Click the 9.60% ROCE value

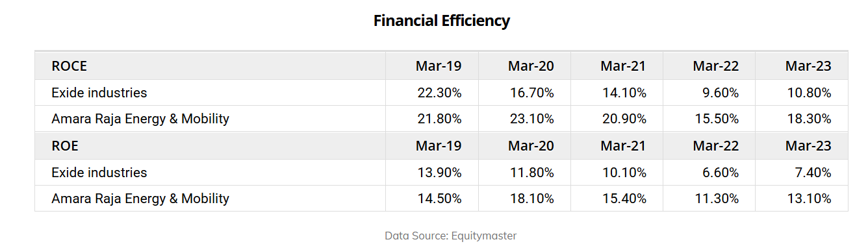pos(720,93)
